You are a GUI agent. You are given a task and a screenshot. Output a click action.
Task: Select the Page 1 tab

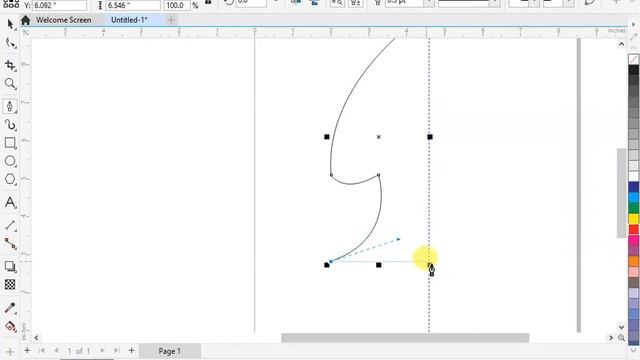(x=169, y=351)
